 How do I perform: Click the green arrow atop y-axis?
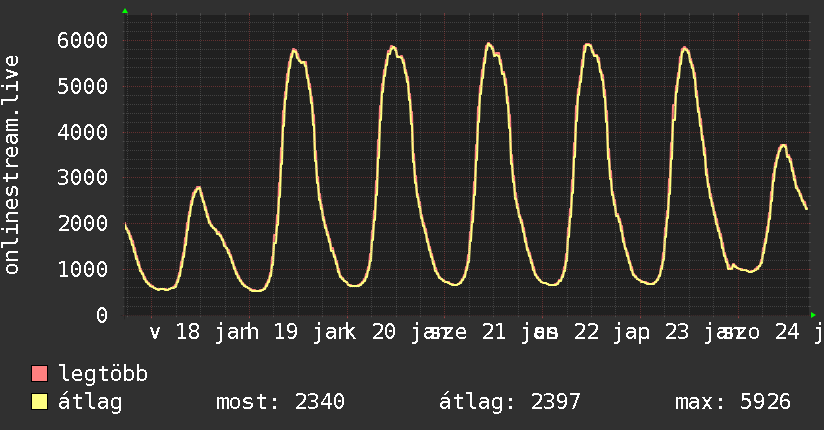click(125, 11)
